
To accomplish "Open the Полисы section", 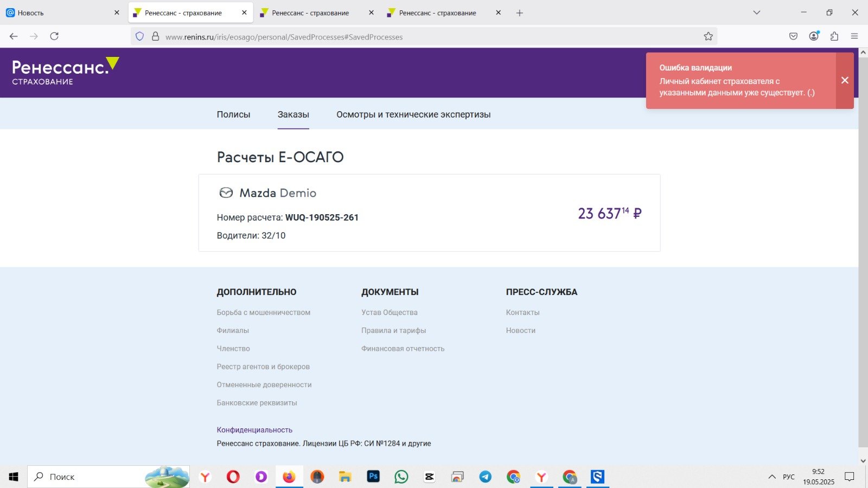I will pyautogui.click(x=233, y=114).
